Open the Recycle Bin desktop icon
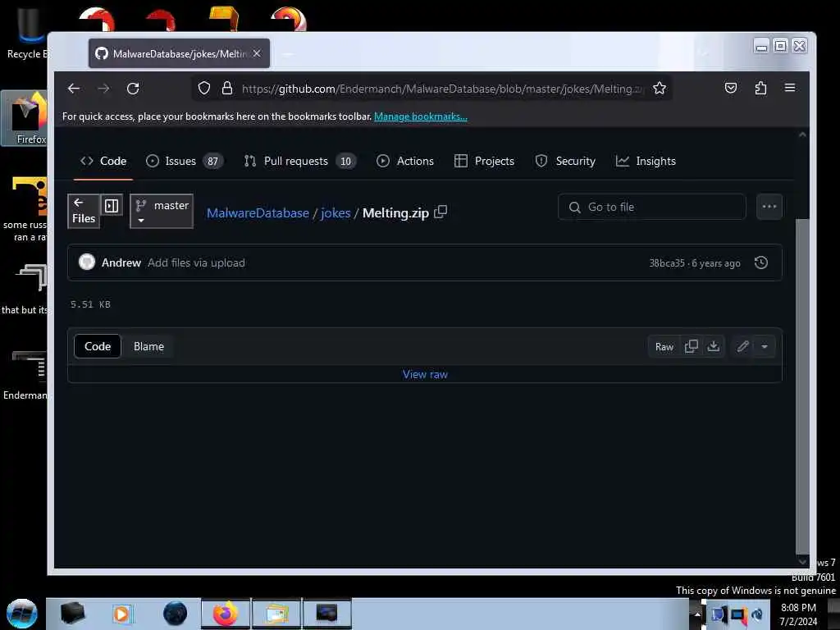Image resolution: width=840 pixels, height=630 pixels. (x=25, y=34)
